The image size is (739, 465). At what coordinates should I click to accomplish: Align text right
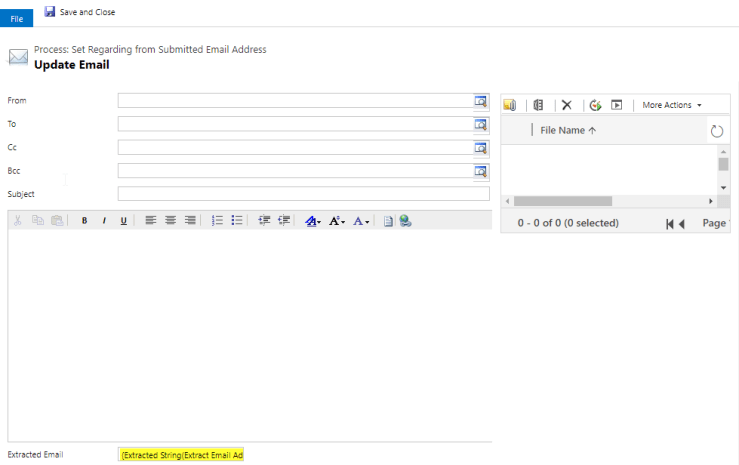[x=190, y=220]
